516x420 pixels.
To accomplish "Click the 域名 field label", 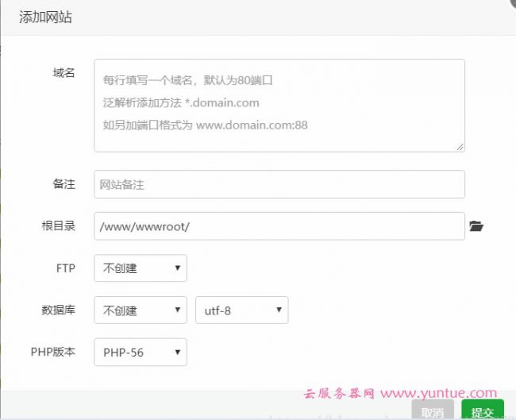I will 64,73.
